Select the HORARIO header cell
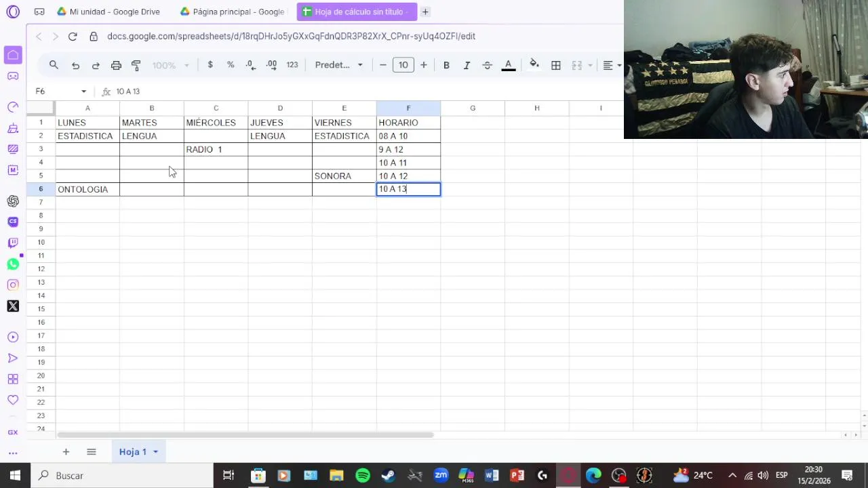Image resolution: width=868 pixels, height=488 pixels. tap(408, 123)
